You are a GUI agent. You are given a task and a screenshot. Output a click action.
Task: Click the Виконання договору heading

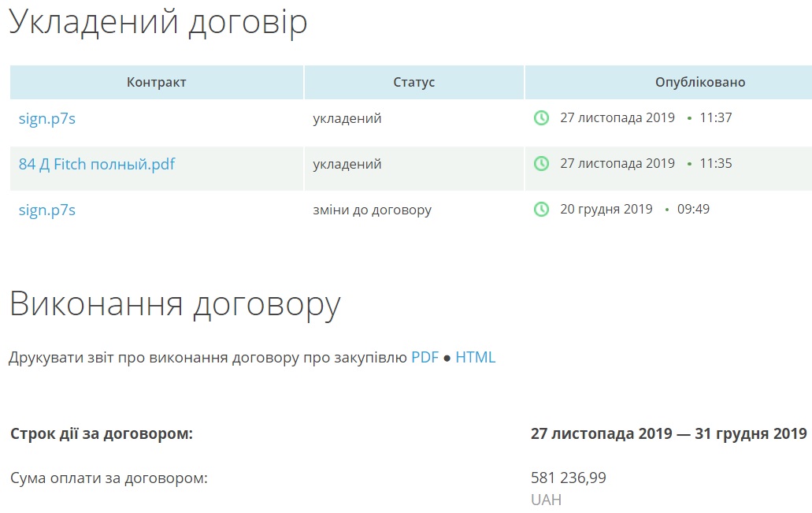tap(175, 304)
